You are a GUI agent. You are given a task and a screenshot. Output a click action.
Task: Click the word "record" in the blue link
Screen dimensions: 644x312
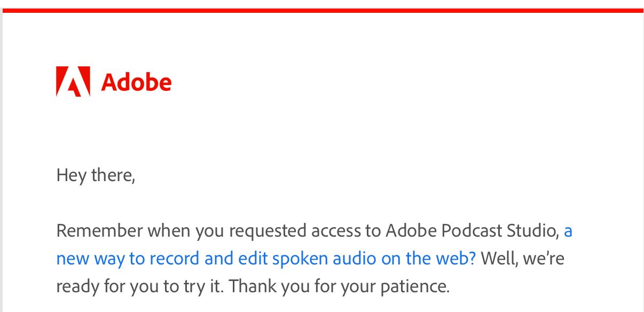[x=176, y=259]
